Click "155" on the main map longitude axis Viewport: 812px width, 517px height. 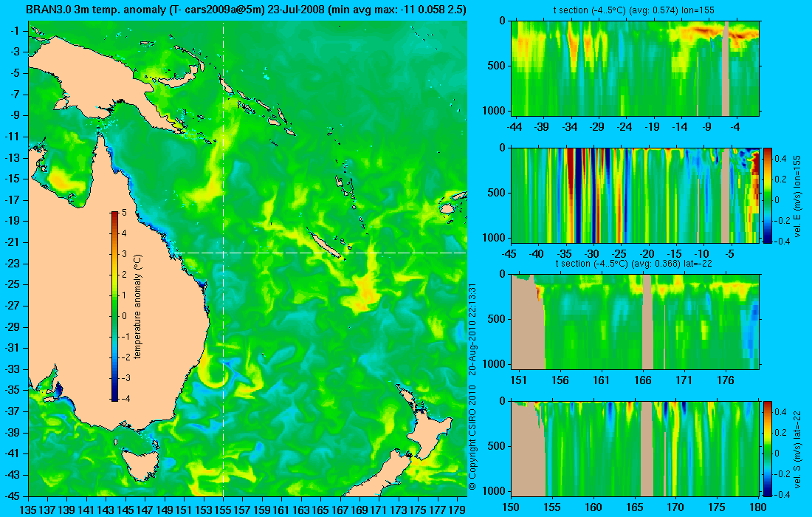pos(223,510)
